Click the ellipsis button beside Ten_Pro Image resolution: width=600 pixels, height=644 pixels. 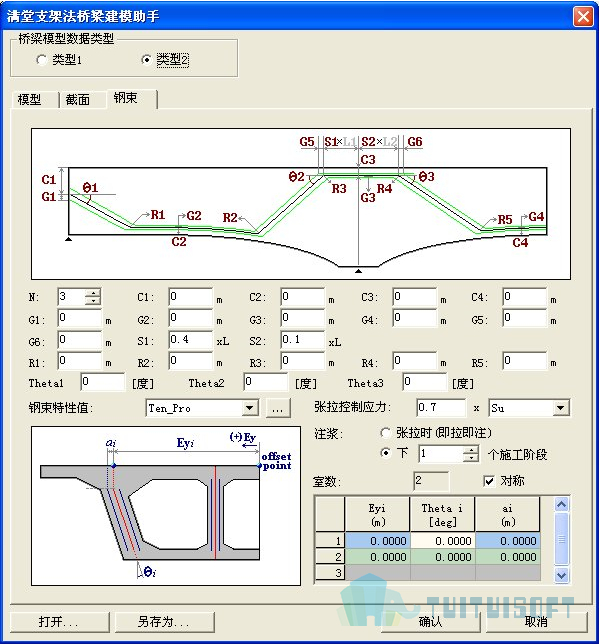278,408
